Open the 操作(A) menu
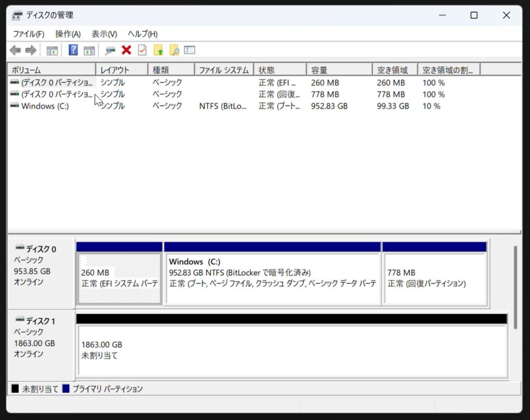 (68, 34)
